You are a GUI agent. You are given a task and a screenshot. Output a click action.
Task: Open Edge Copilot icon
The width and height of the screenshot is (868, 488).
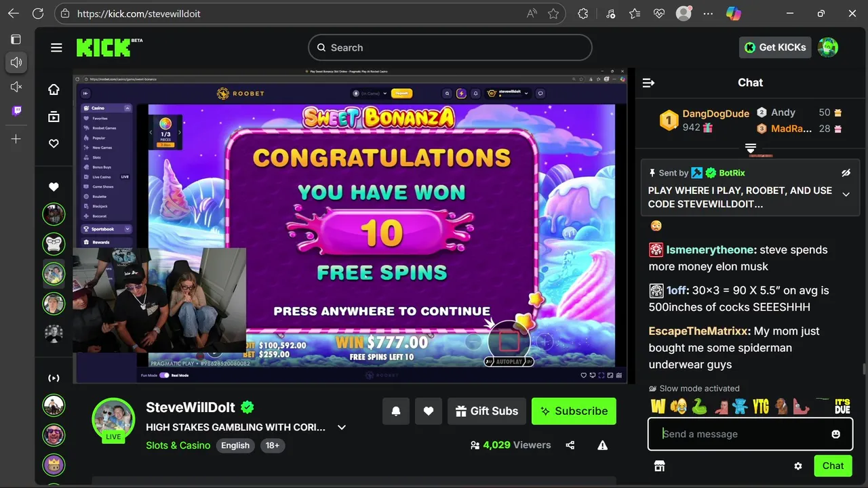(734, 14)
